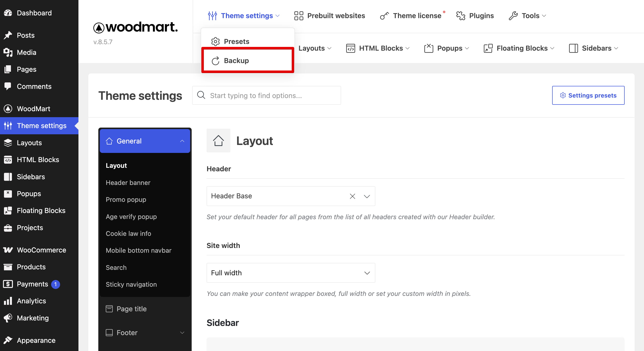Click the Backup refresh arrow icon
Image resolution: width=644 pixels, height=351 pixels.
click(x=215, y=61)
